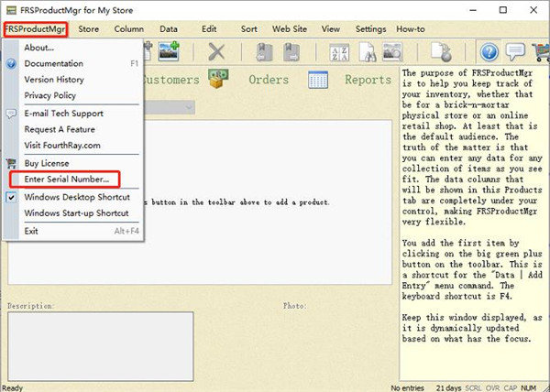Click the blue help question mark icon

pos(489,52)
